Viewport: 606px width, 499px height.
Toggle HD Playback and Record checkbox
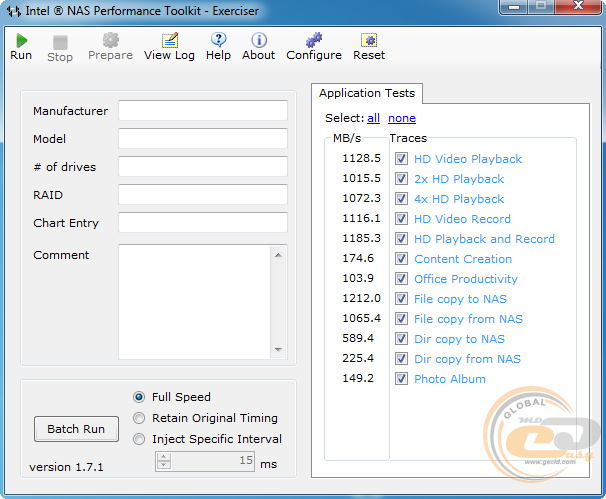point(401,238)
